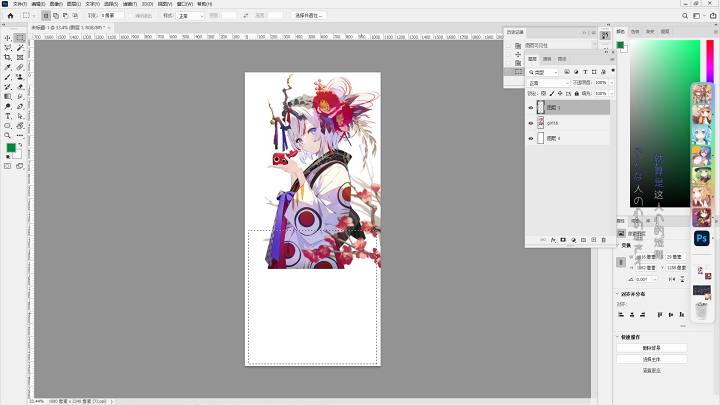This screenshot has width=720, height=405.
Task: Open the File menu
Action: point(20,4)
